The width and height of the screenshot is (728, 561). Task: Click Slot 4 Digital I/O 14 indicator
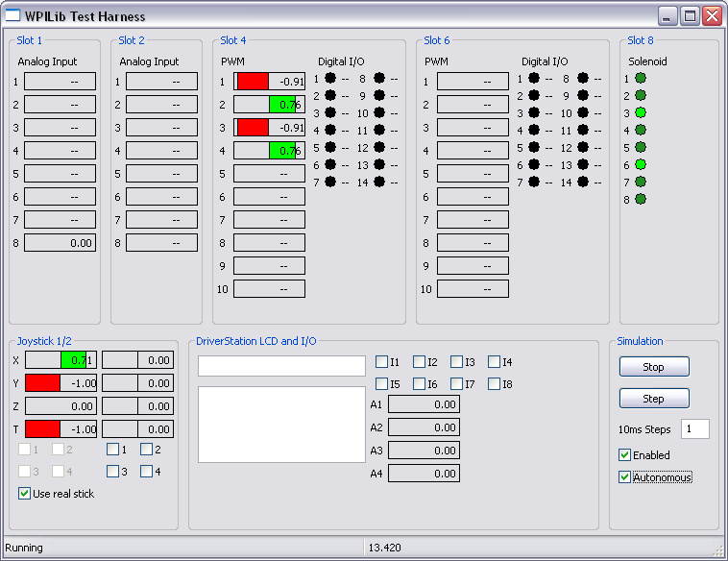[x=379, y=182]
